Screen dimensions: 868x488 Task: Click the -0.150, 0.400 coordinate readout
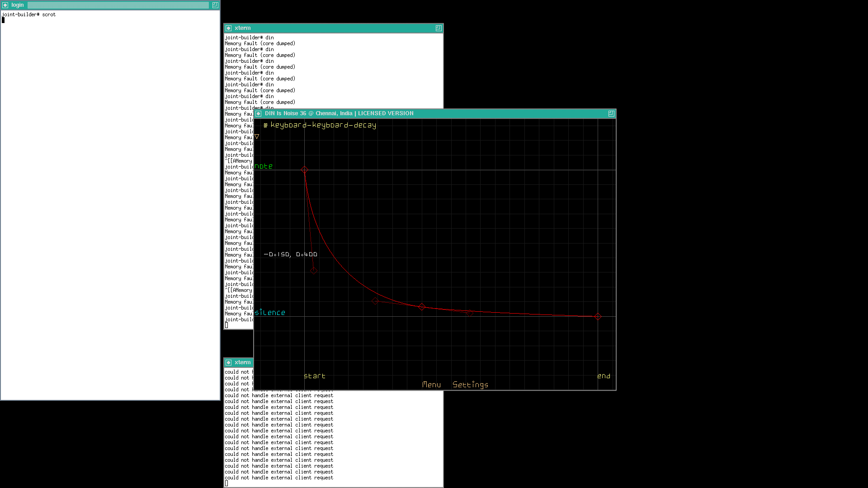(291, 254)
